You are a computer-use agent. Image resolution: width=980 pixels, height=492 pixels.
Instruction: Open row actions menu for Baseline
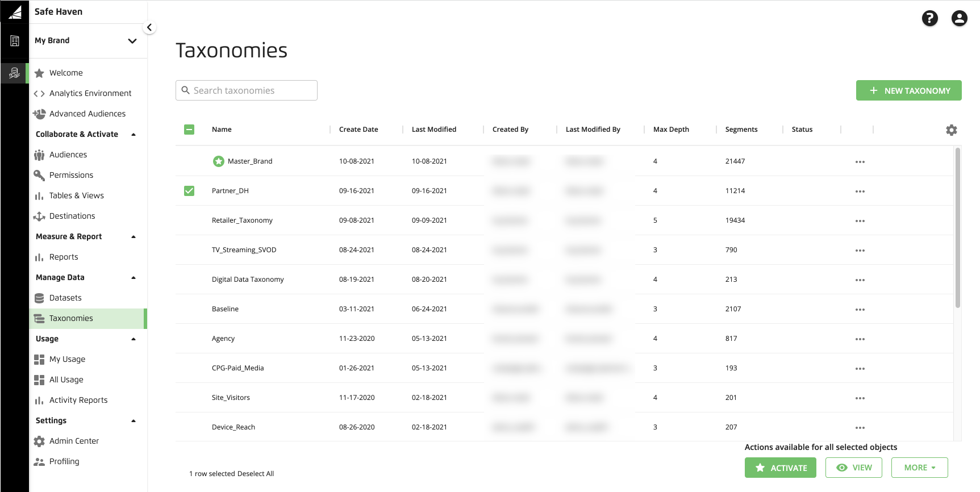[860, 310]
